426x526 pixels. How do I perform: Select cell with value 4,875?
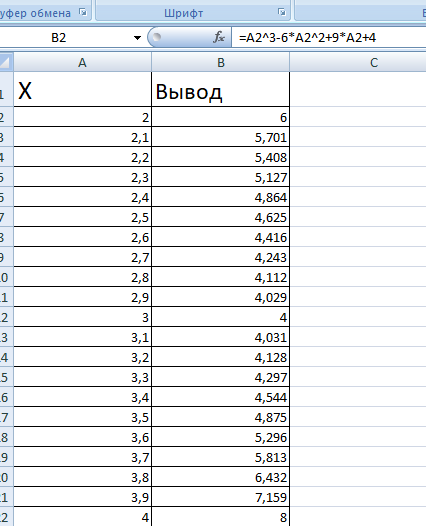(220, 417)
